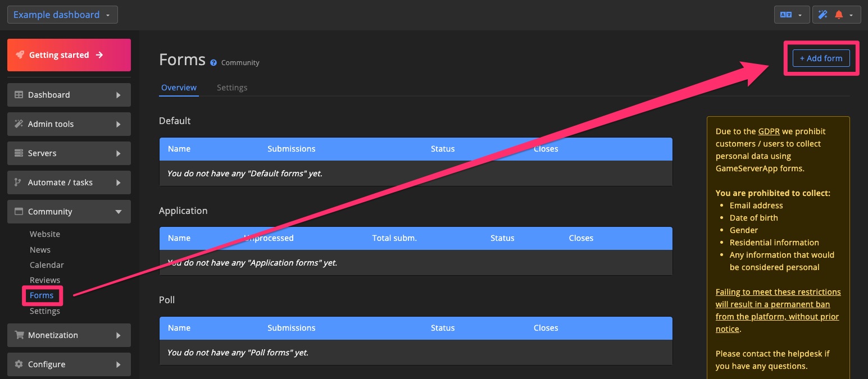Click the Community window icon
The width and height of the screenshot is (868, 379).
(18, 211)
